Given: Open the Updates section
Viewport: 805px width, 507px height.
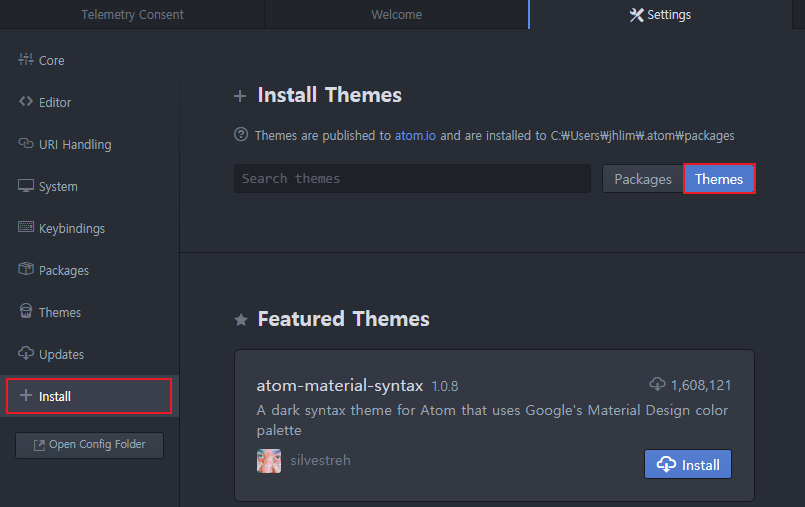Looking at the screenshot, I should point(90,355).
